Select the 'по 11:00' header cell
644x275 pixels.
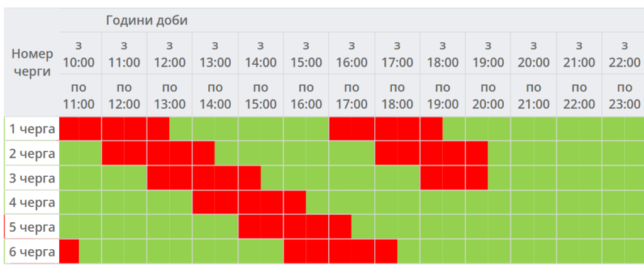click(x=79, y=96)
